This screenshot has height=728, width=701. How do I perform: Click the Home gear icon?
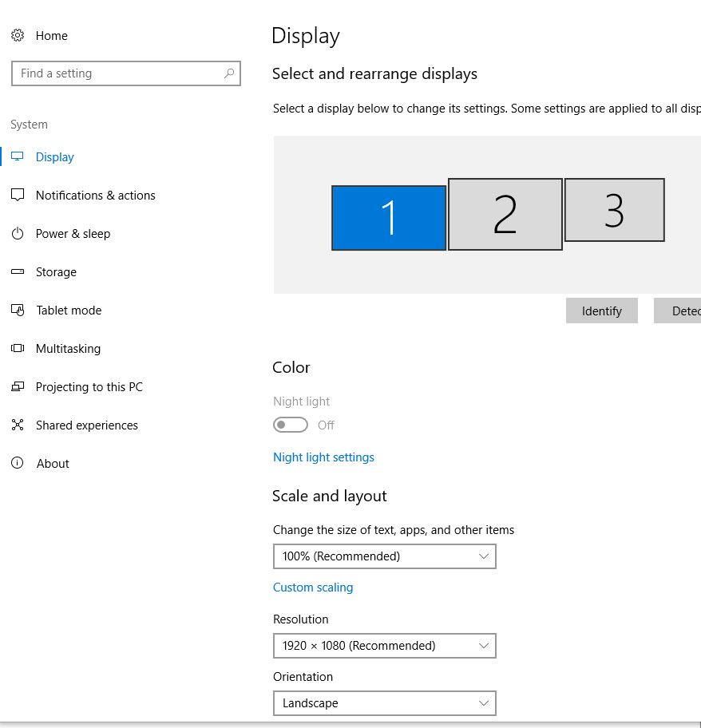pos(18,35)
